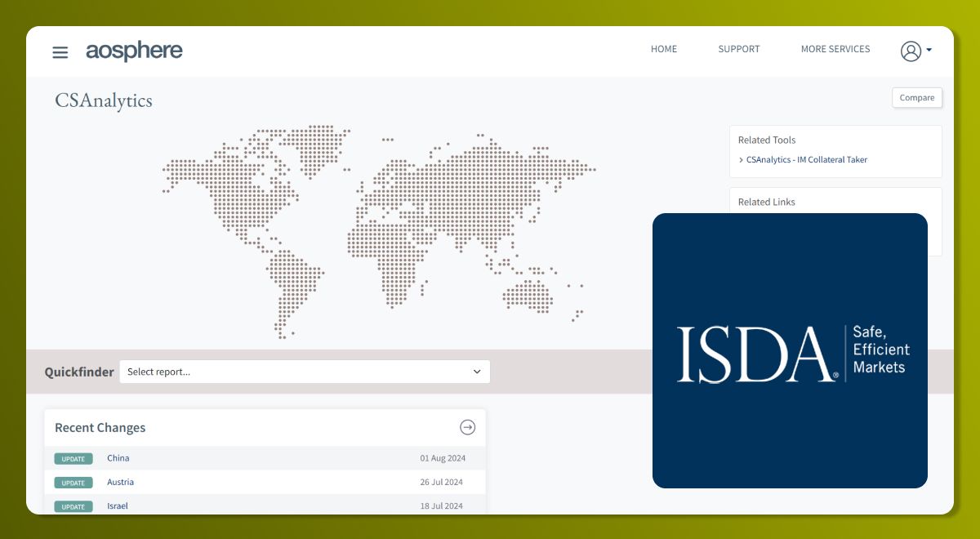The image size is (980, 539).
Task: Open the Israel recent change entry
Action: point(118,506)
